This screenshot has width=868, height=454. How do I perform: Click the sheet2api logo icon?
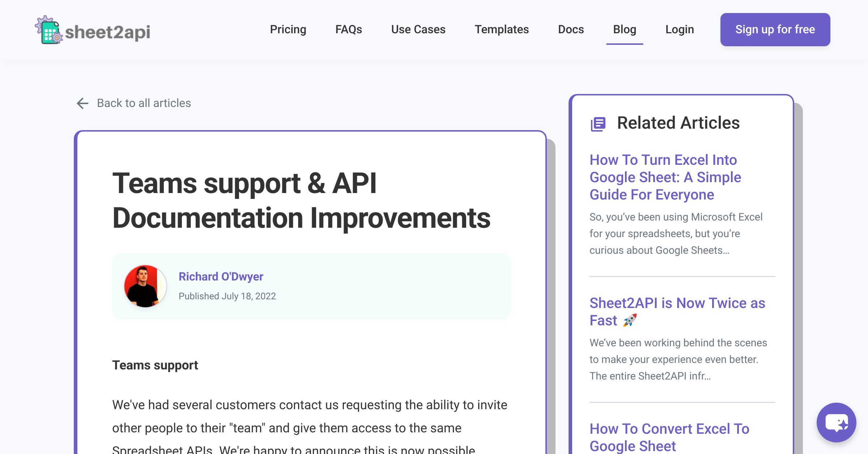point(49,31)
